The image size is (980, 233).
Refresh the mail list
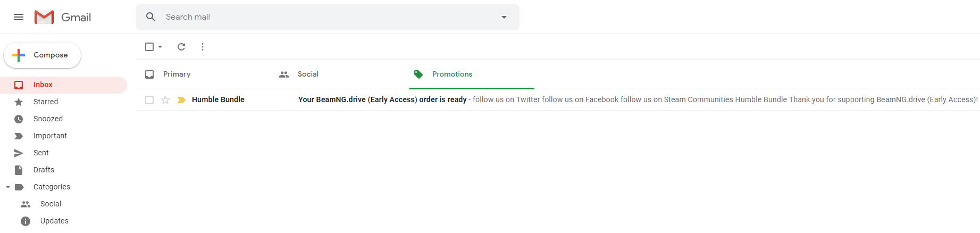pyautogui.click(x=181, y=47)
